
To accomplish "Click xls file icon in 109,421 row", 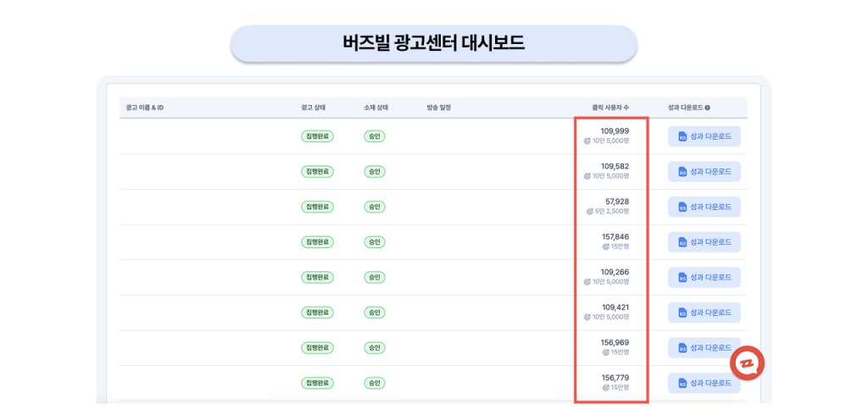I will pos(682,312).
